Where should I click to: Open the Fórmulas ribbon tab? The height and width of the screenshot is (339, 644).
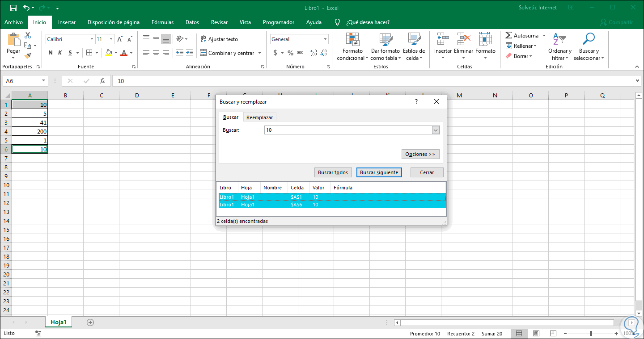point(162,22)
